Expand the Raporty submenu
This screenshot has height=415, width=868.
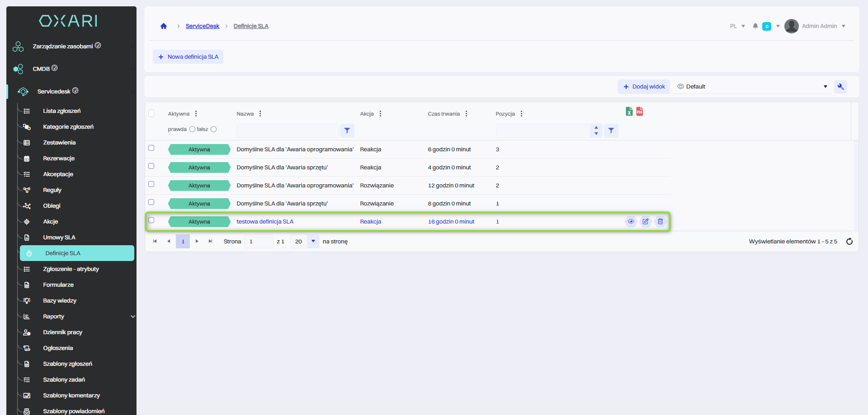(x=133, y=317)
